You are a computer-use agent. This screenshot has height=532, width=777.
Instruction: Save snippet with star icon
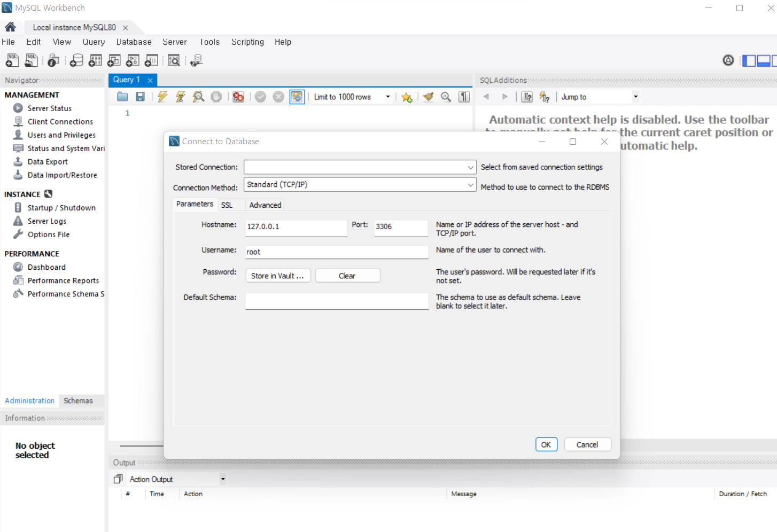(407, 97)
